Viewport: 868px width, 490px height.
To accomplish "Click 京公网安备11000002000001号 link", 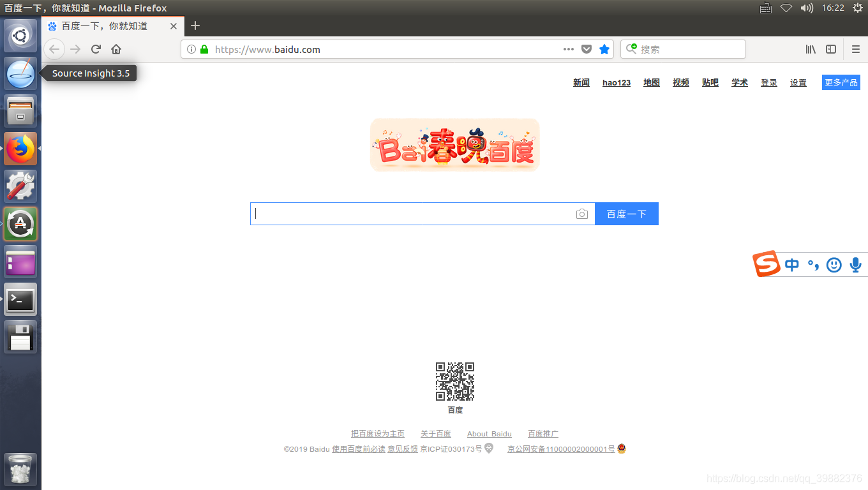I will pyautogui.click(x=561, y=449).
